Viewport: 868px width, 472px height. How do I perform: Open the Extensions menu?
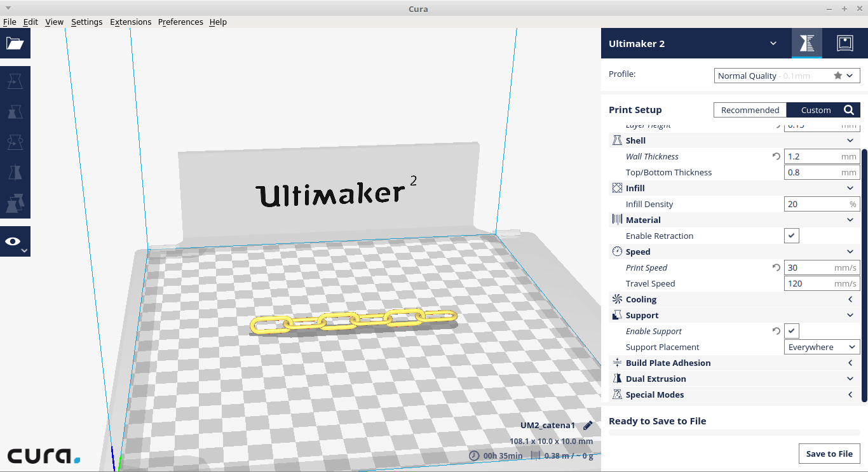[x=131, y=22]
